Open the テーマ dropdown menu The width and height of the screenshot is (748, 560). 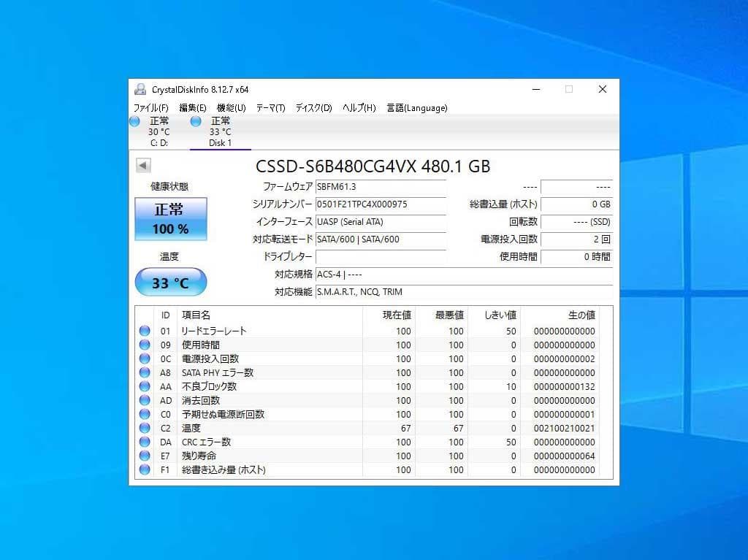click(x=270, y=107)
